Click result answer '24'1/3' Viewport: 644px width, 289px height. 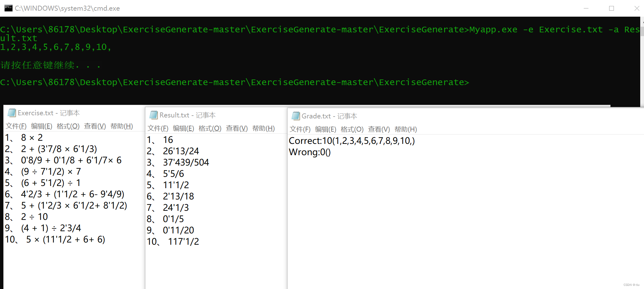[176, 208]
